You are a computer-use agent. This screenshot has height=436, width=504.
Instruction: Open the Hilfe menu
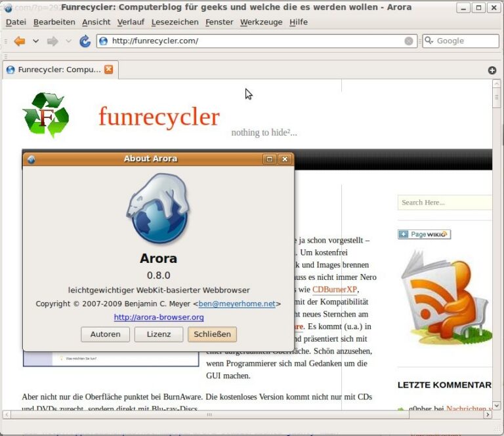(299, 22)
